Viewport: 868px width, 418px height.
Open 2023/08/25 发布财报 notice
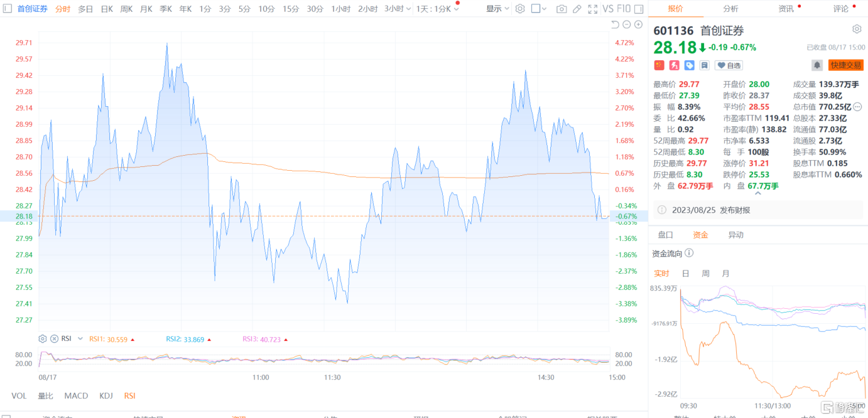tap(759, 210)
